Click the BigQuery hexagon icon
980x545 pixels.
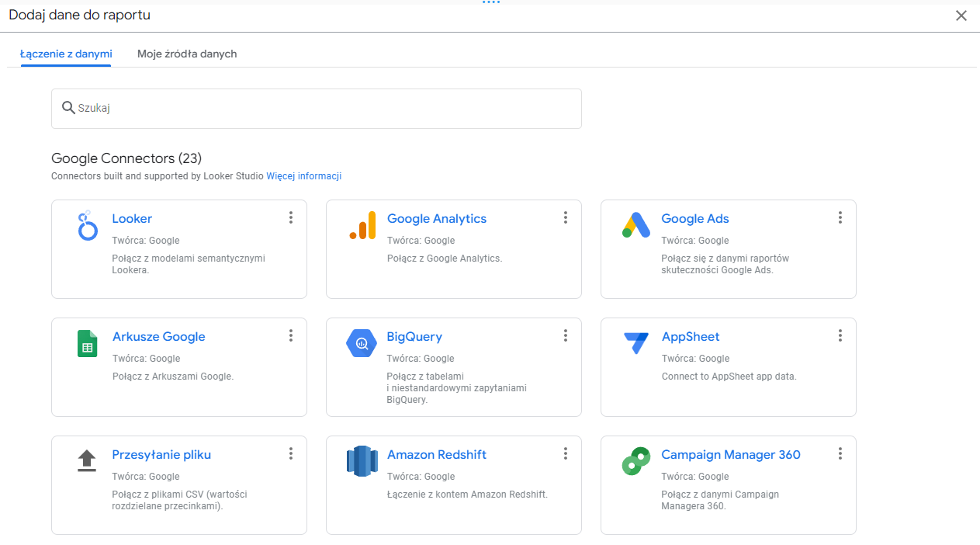coord(362,343)
